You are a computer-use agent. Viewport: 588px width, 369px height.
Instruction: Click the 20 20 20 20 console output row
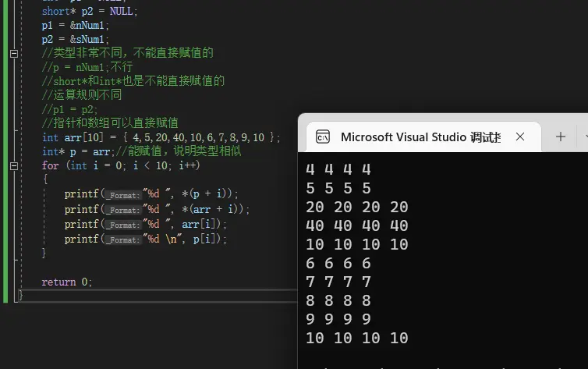point(357,207)
